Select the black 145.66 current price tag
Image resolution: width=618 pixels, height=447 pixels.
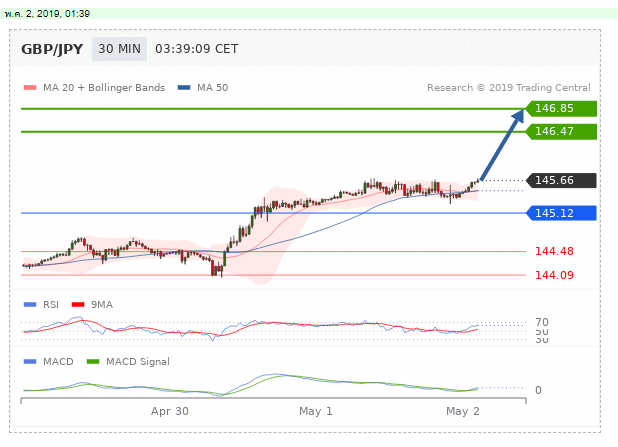tap(563, 180)
